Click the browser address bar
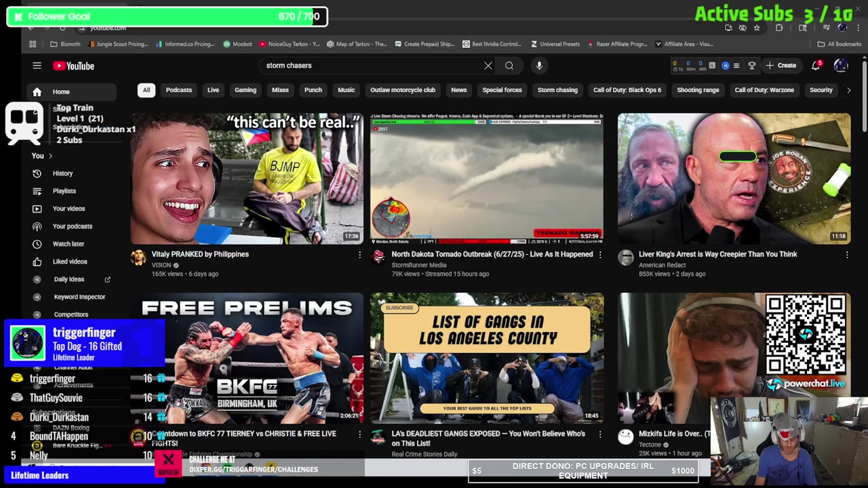 pyautogui.click(x=400, y=28)
